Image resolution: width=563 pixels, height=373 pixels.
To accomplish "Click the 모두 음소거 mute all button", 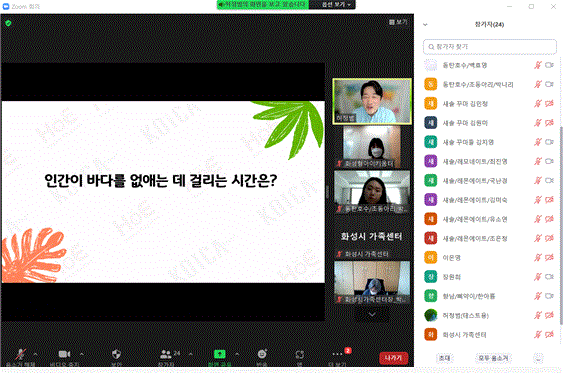I will tap(493, 358).
